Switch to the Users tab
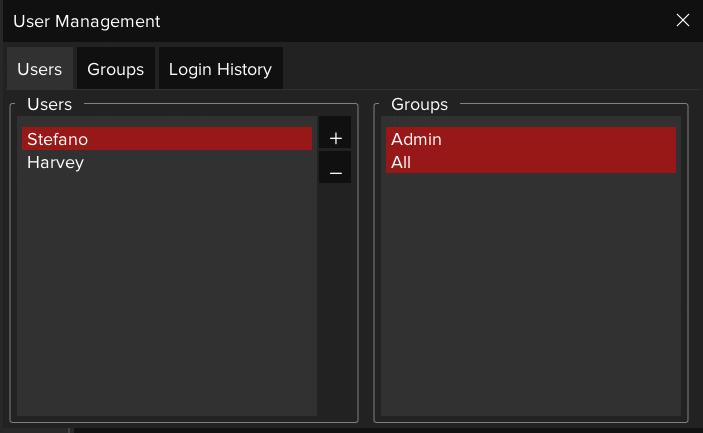 (40, 69)
